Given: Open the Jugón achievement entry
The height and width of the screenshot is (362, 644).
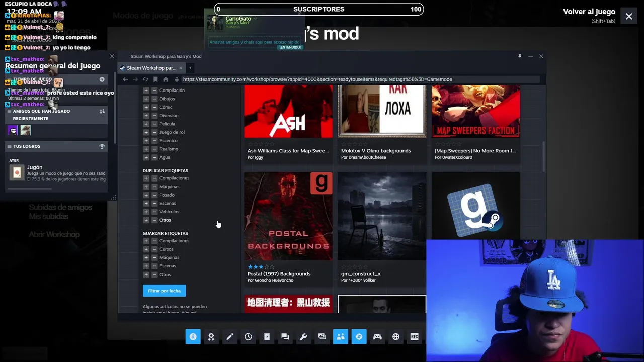Looking at the screenshot, I should (x=57, y=173).
